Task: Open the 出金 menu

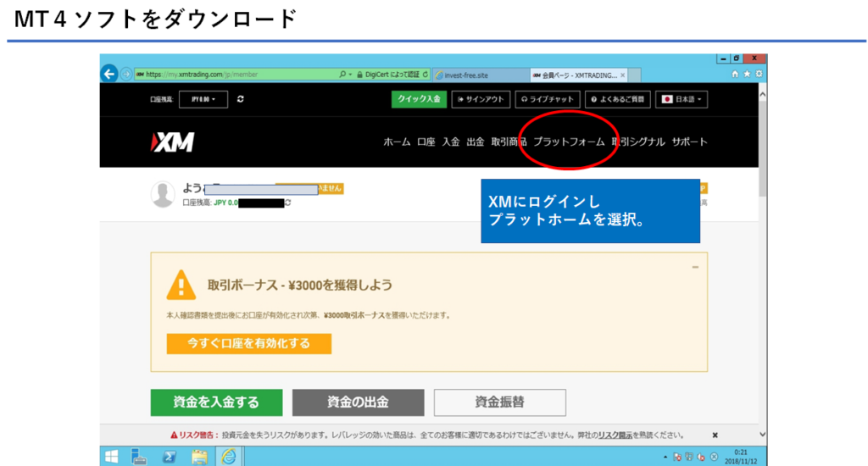Action: point(476,142)
